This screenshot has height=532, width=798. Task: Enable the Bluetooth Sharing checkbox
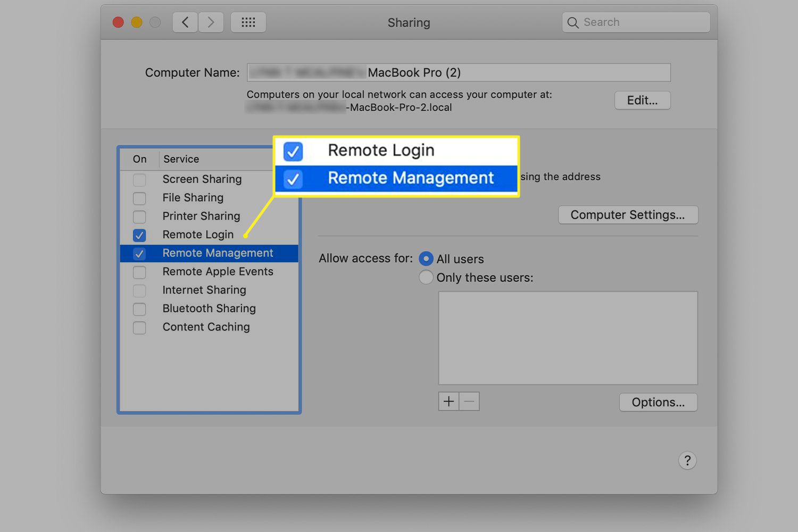(139, 309)
